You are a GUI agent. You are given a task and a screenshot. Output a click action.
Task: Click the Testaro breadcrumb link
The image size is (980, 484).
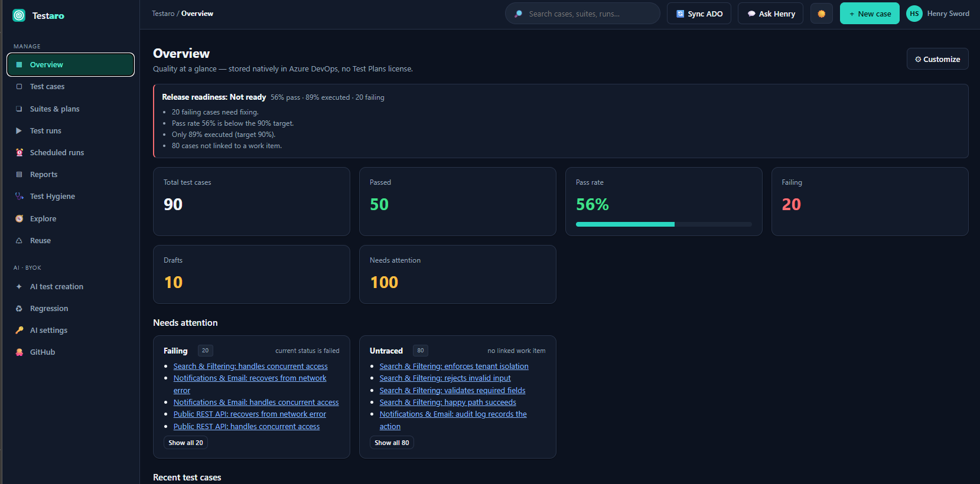[x=163, y=14]
